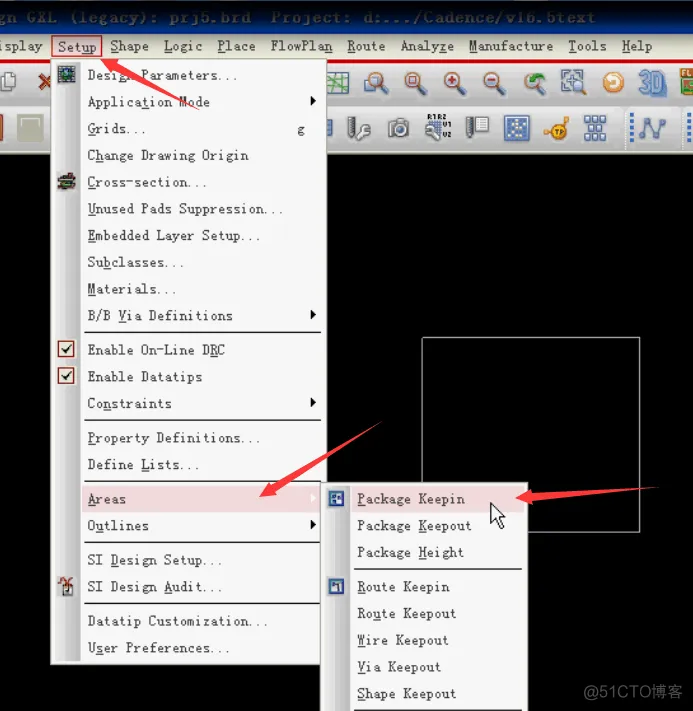Click the blue dotted grid panel icon
The width and height of the screenshot is (693, 711).
pyautogui.click(x=517, y=128)
